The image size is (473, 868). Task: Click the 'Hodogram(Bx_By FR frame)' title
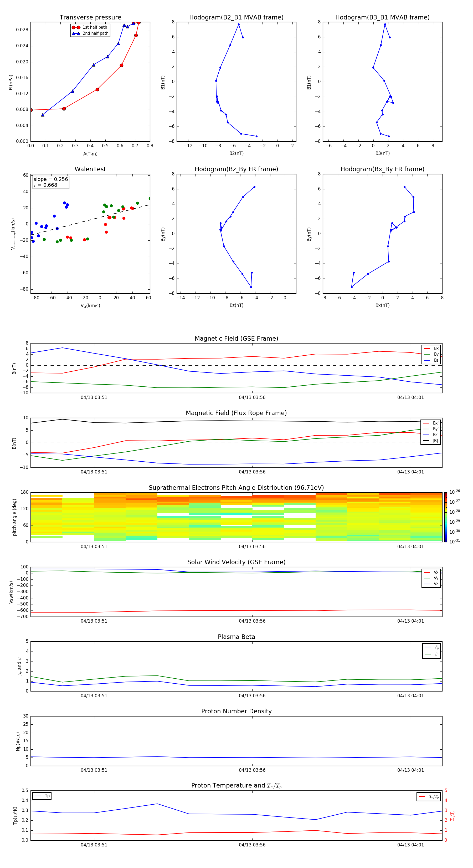[382, 169]
